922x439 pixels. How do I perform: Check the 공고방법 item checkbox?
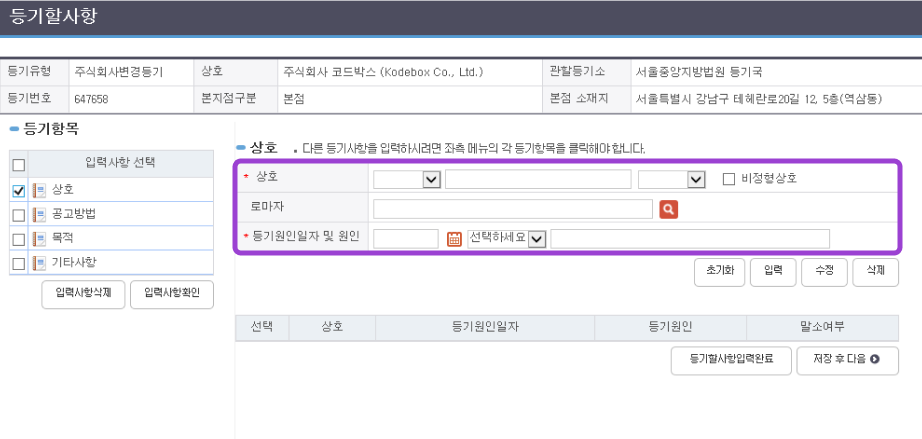pyautogui.click(x=18, y=214)
